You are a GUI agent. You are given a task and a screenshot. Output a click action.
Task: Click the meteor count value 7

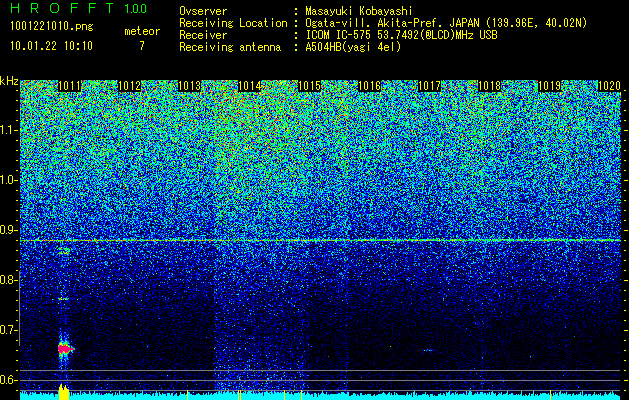[142, 46]
